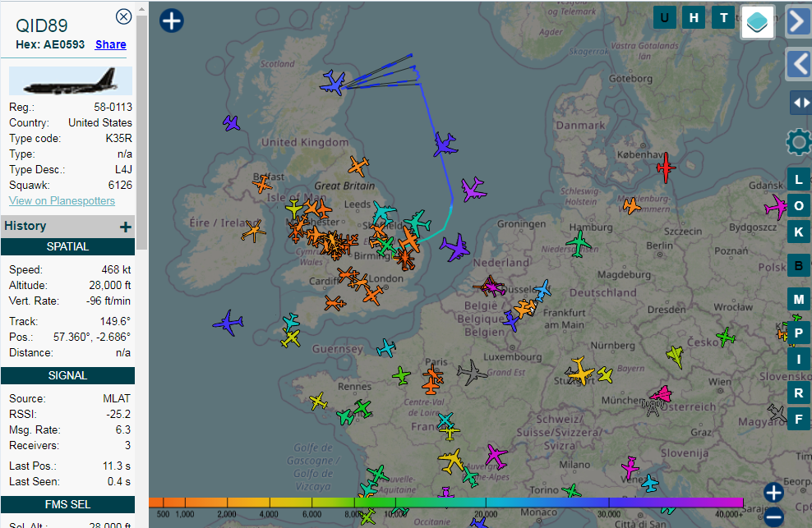
Task: Select the orange aircraft near Belfast
Action: point(262,184)
